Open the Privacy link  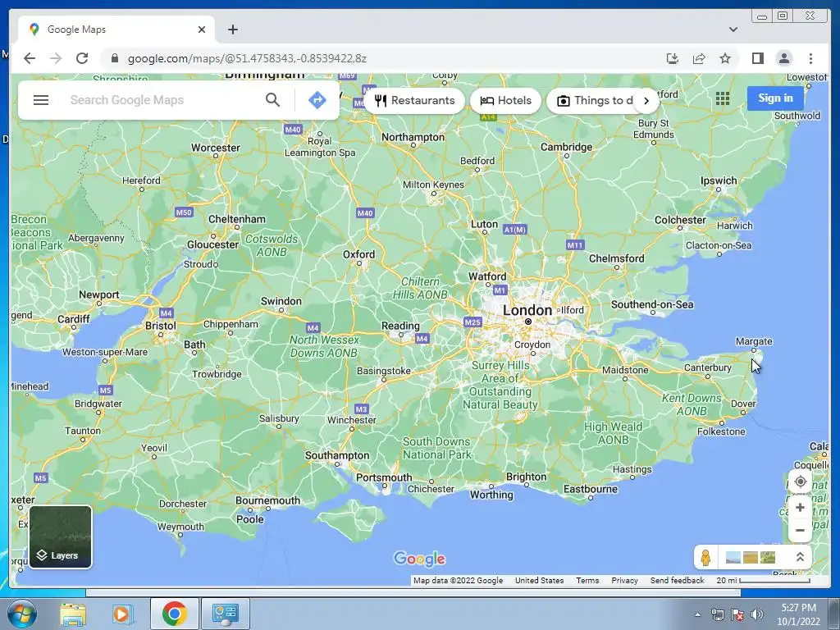point(624,580)
